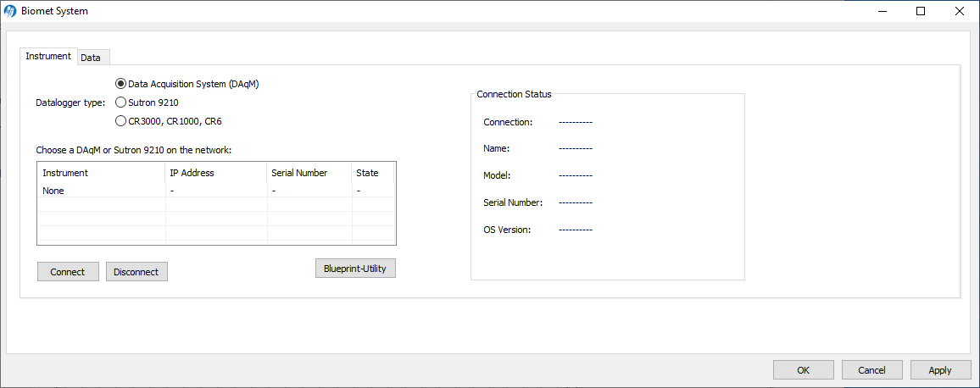
Task: Click the Disconnect button
Action: [x=136, y=272]
